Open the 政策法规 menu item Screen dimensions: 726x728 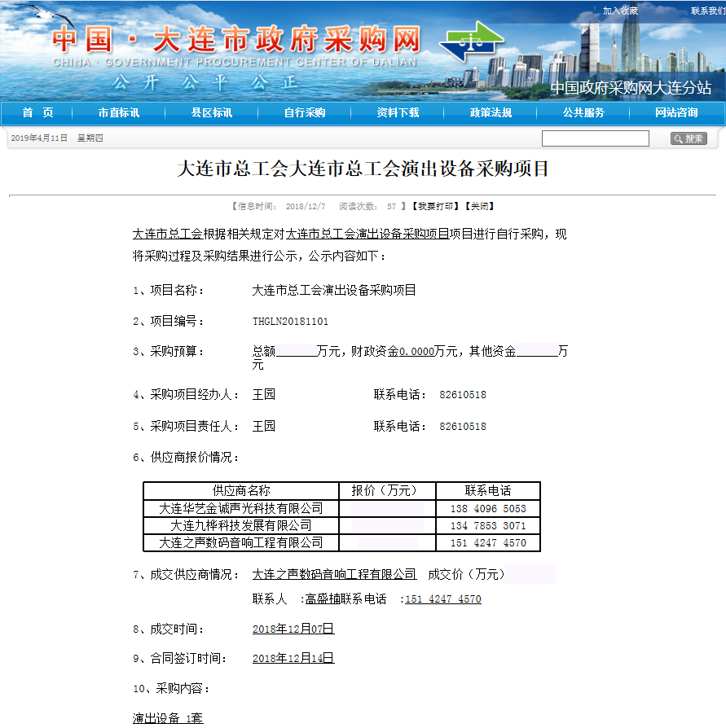tap(491, 113)
